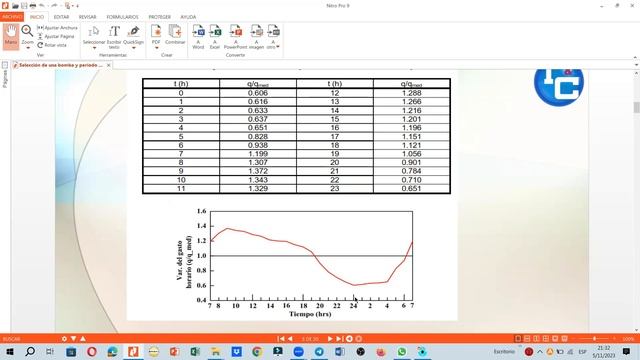This screenshot has height=360, width=640.
Task: Open the A otro conversion dropdown
Action: click(x=273, y=37)
